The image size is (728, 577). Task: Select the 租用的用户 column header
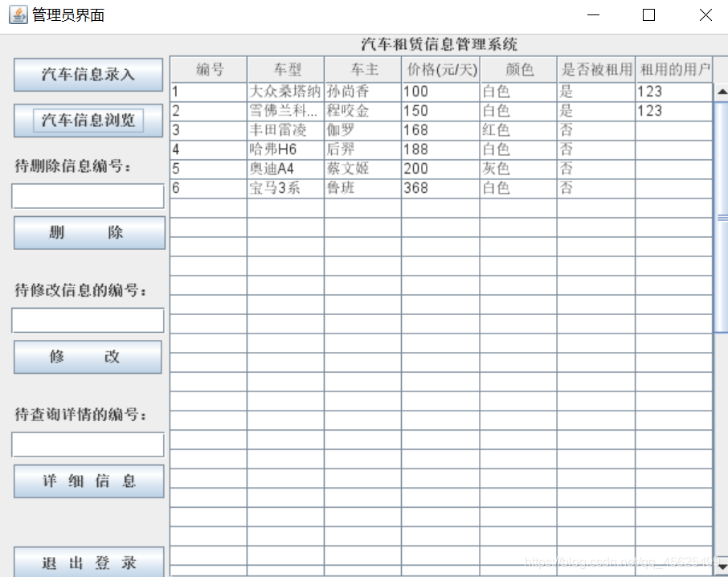674,70
